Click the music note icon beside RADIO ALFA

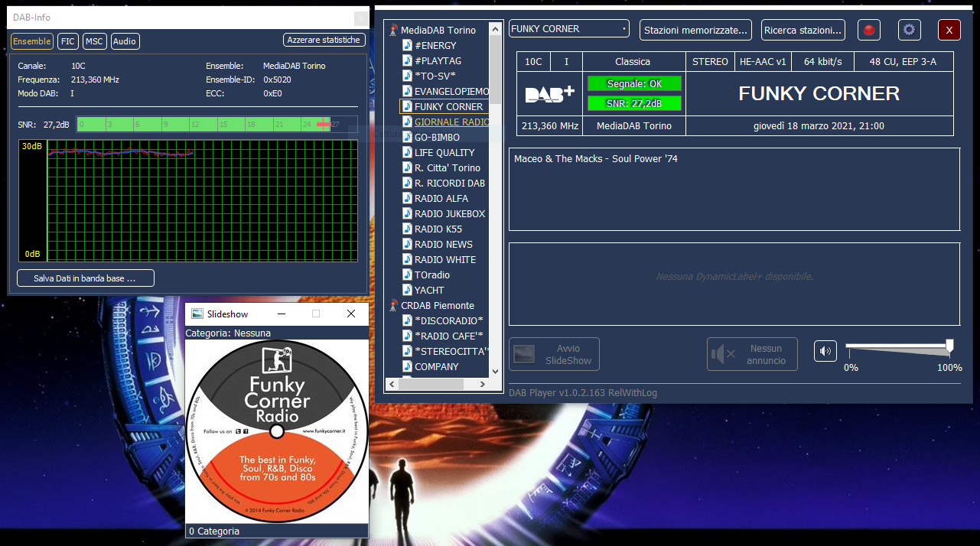click(x=407, y=198)
